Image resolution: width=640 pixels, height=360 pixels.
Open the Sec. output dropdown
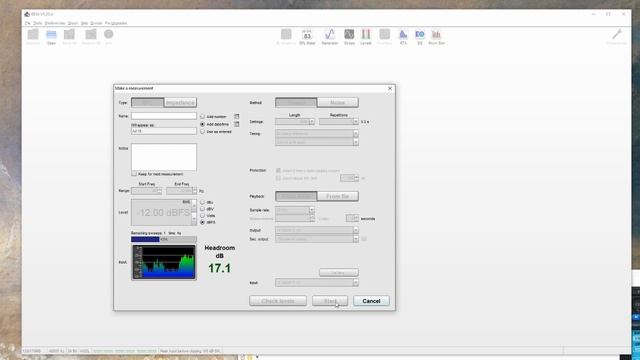click(317, 239)
